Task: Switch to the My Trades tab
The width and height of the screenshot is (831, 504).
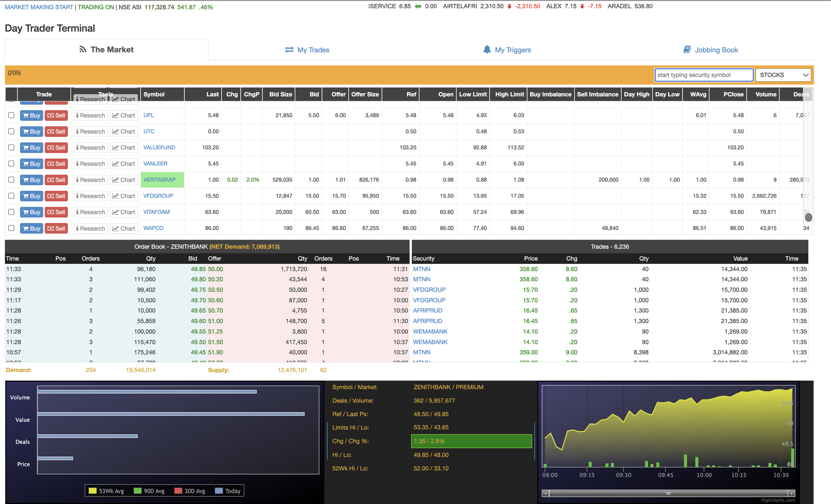Action: [x=307, y=50]
